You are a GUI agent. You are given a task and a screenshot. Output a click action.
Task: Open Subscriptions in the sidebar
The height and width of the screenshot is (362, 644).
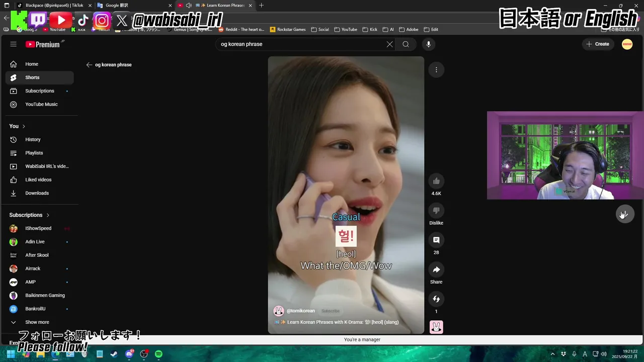point(39,91)
